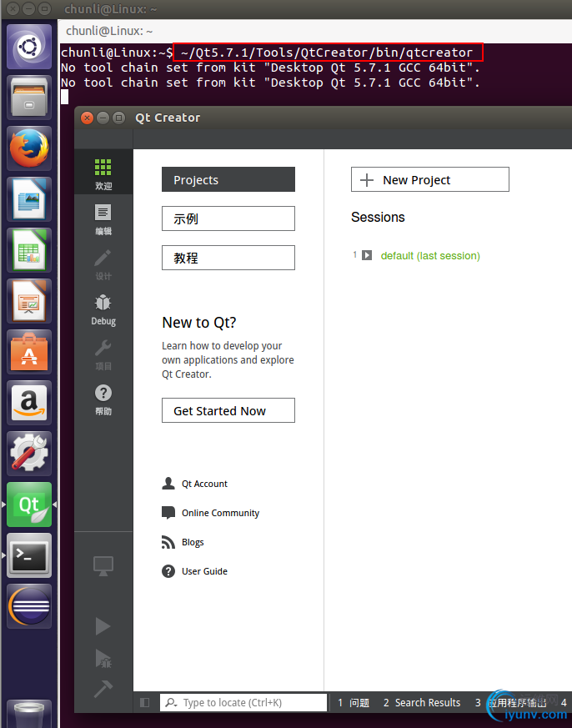
Task: Select the Projects tab button
Action: 228,179
